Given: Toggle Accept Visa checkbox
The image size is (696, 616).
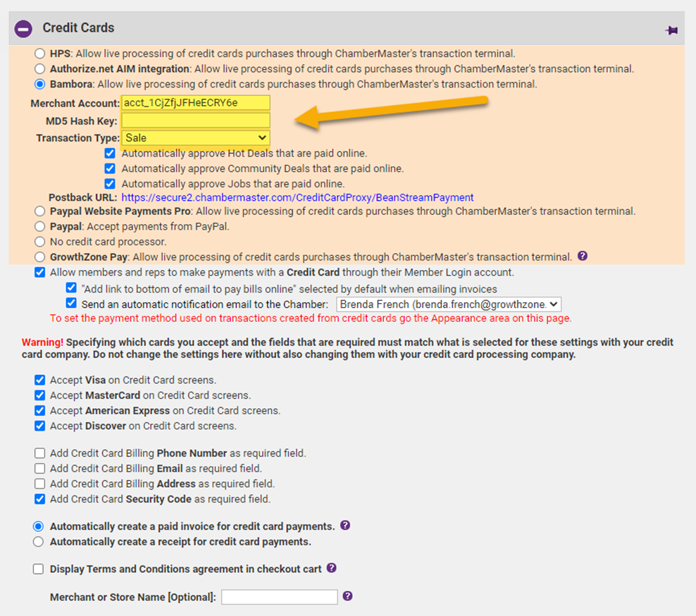Looking at the screenshot, I should [x=40, y=380].
